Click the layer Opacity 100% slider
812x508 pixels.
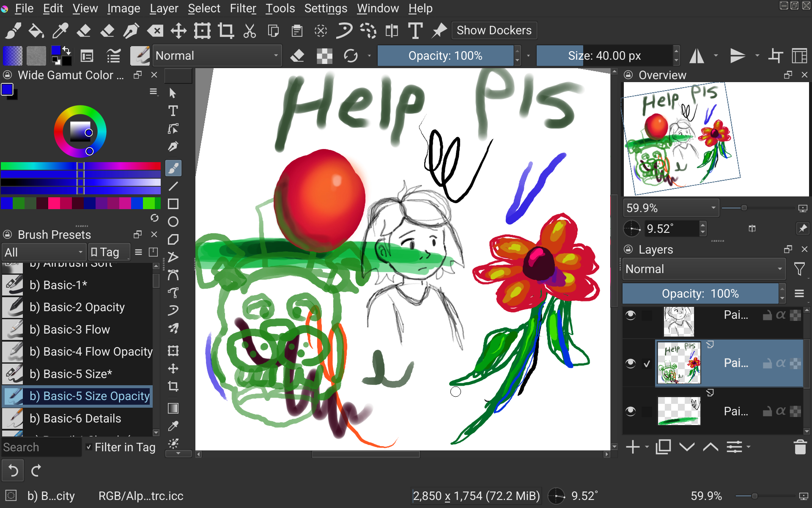tap(700, 294)
